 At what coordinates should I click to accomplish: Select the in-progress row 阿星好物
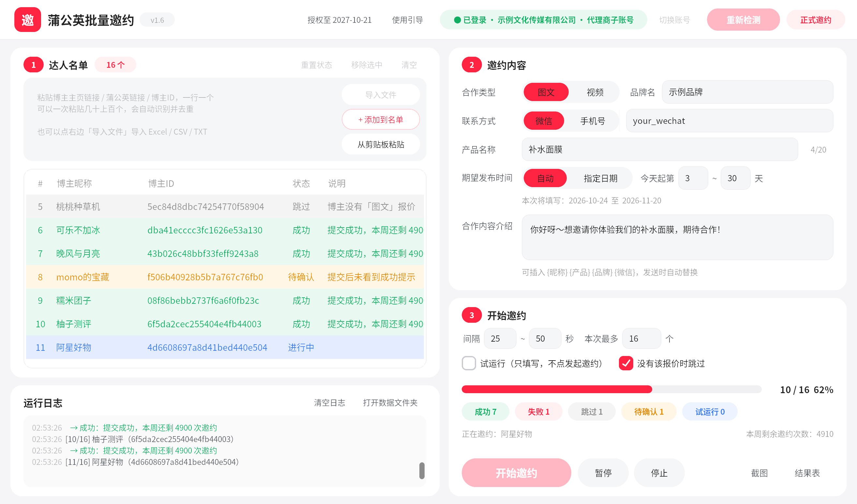pyautogui.click(x=225, y=347)
